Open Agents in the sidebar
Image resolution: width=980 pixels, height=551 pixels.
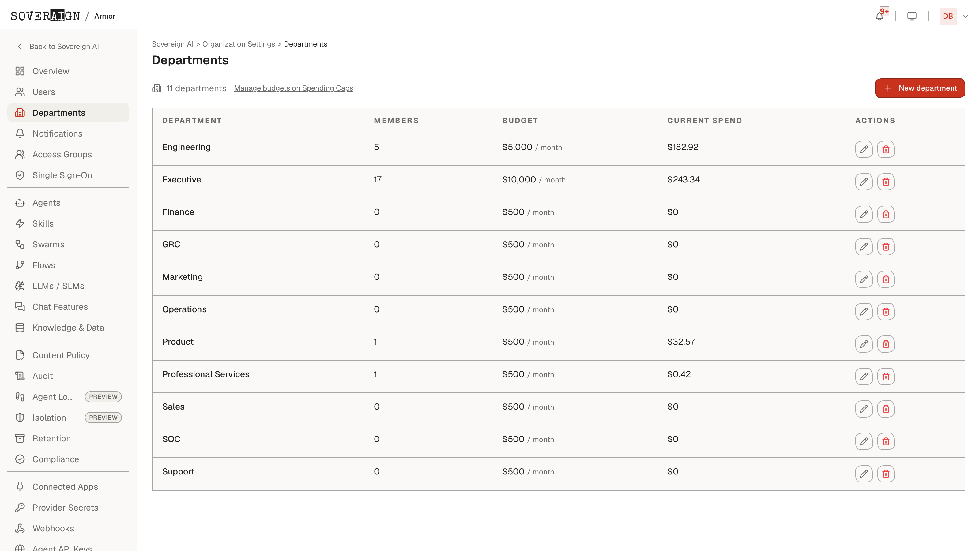coord(69,203)
